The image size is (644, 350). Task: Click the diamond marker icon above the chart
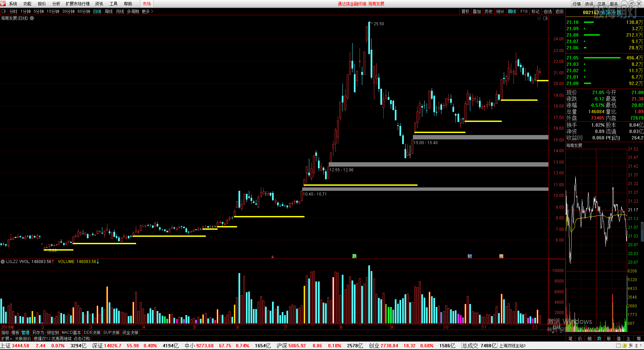click(539, 18)
